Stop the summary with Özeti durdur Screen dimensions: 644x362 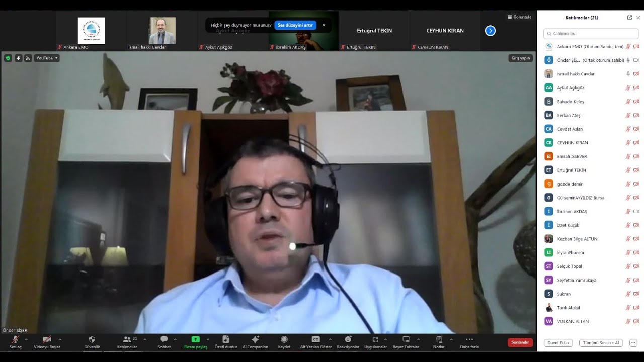(226, 342)
